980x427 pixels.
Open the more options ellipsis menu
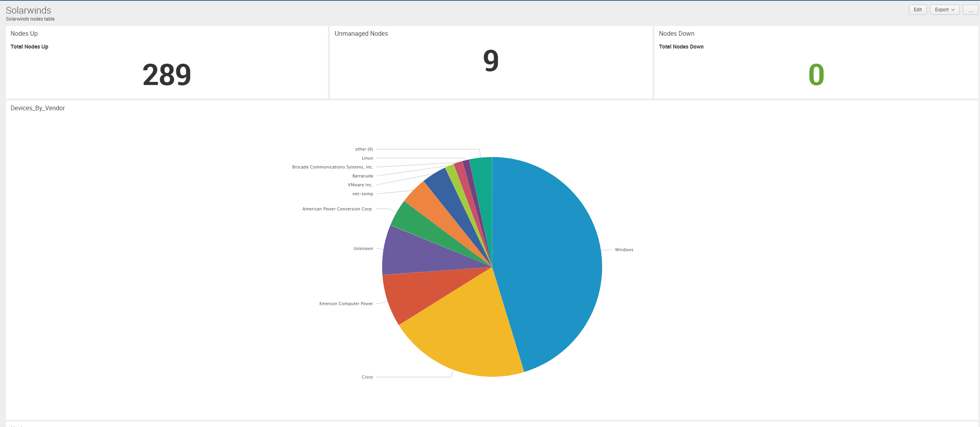pyautogui.click(x=970, y=10)
